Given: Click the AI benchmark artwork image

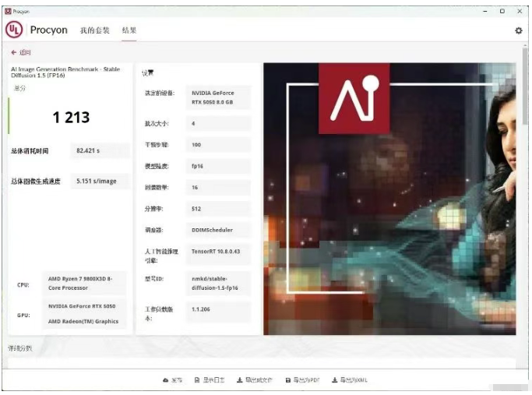Looking at the screenshot, I should 389,199.
